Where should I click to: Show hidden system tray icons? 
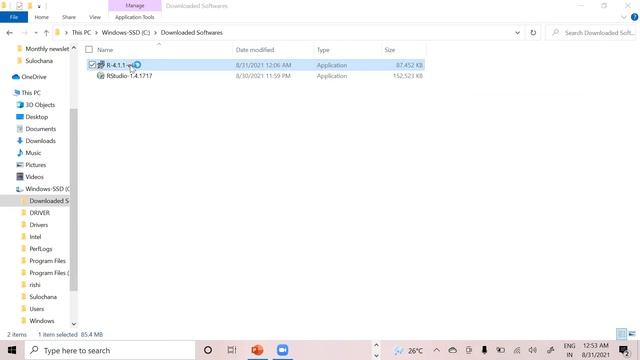point(436,350)
